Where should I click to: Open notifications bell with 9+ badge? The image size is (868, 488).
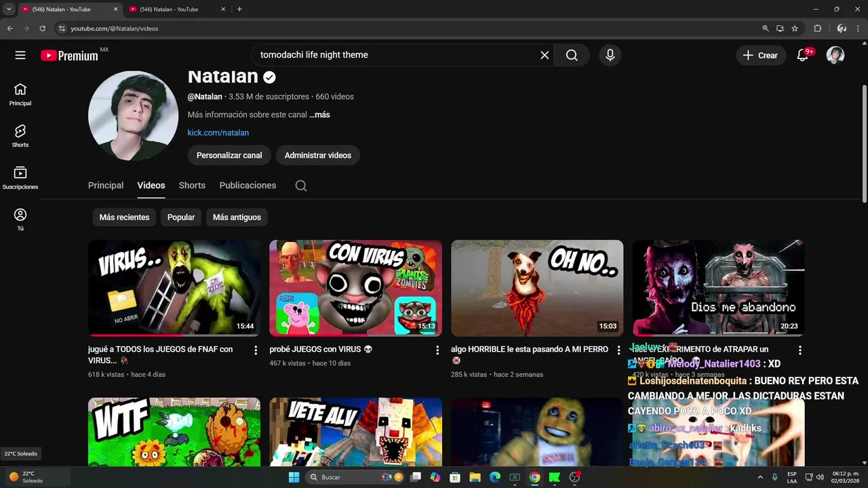click(803, 55)
